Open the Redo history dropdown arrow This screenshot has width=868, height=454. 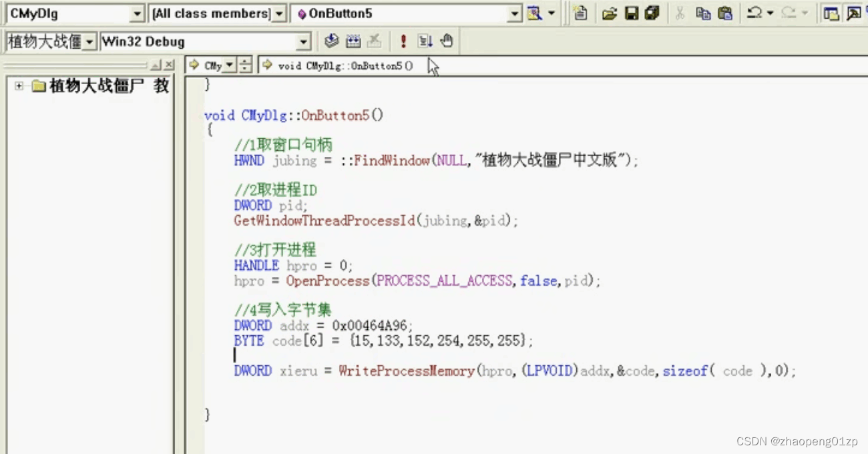tap(804, 13)
